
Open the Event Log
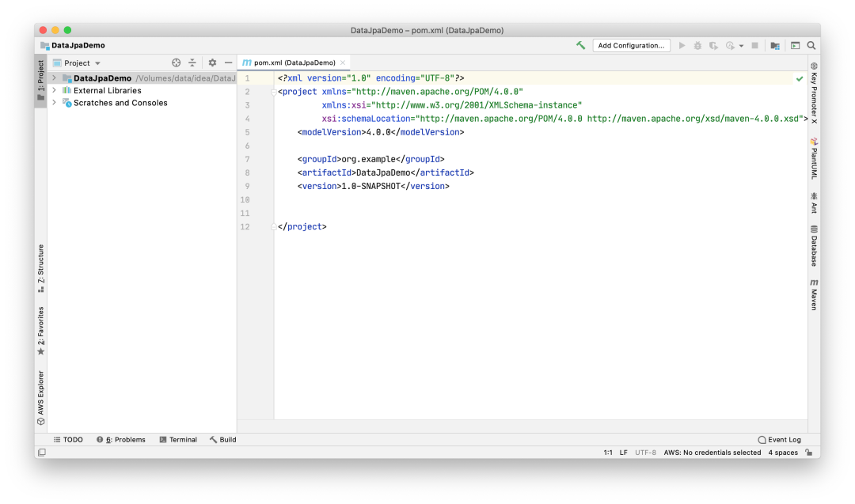(780, 440)
